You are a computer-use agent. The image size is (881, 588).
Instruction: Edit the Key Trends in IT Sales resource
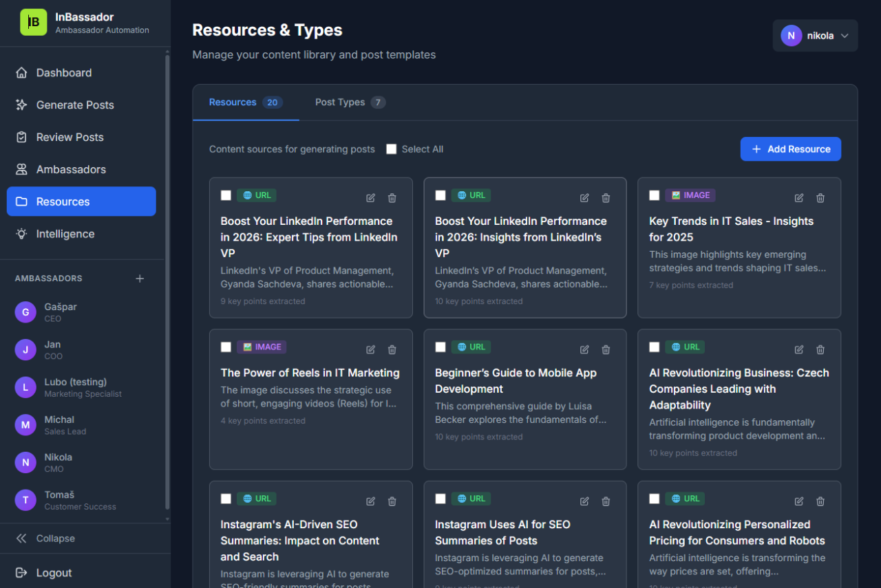[x=798, y=198]
